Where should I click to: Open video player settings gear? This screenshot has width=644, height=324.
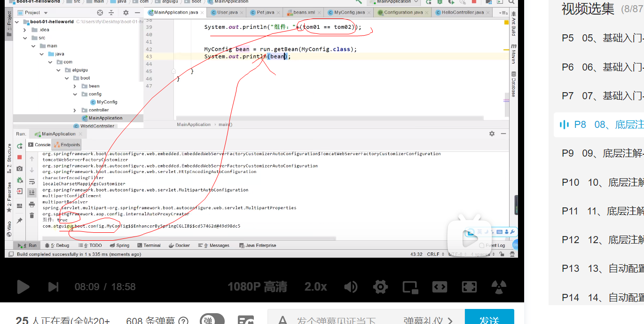coord(380,286)
